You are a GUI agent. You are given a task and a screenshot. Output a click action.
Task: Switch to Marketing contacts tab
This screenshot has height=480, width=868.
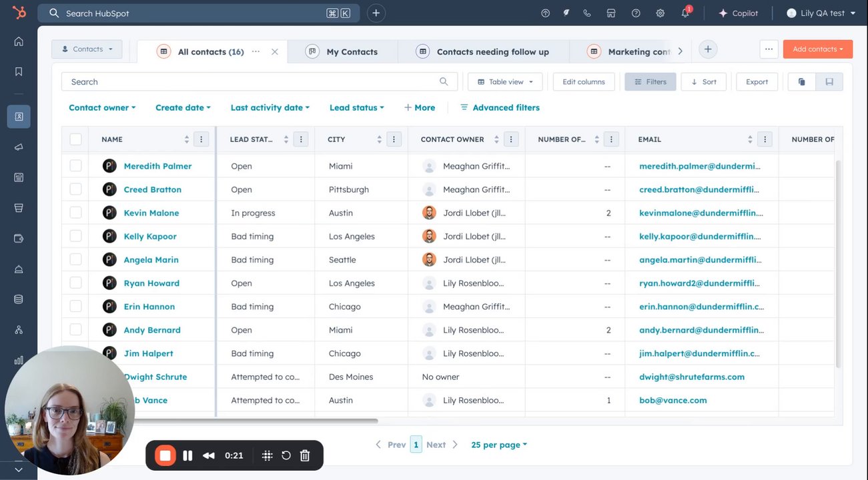[x=629, y=51]
